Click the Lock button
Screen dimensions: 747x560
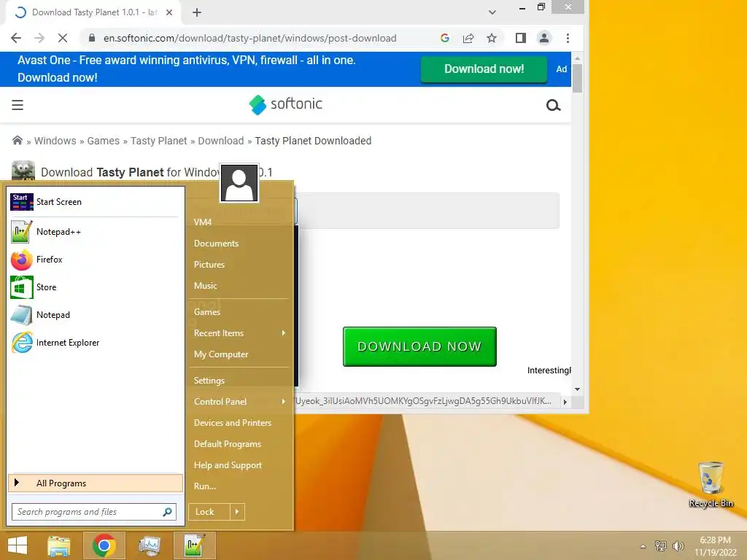tap(209, 512)
